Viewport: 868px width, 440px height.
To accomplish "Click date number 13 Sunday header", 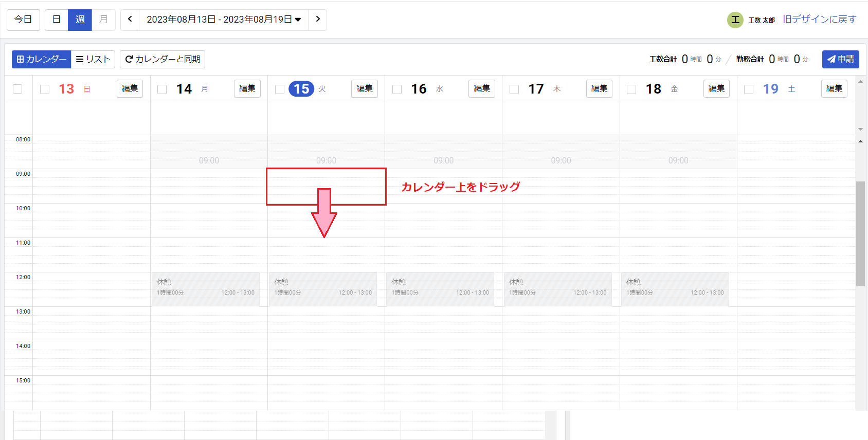I will 66,89.
